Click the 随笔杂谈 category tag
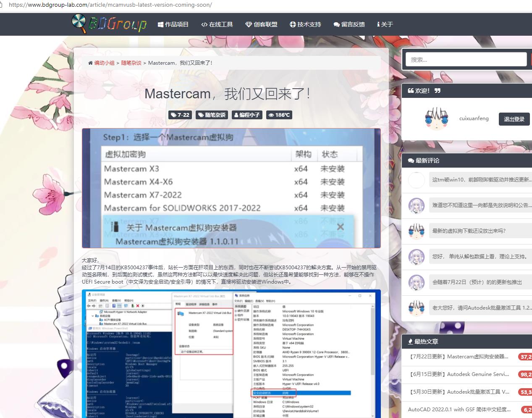Image resolution: width=532 pixels, height=418 pixels. click(212, 115)
